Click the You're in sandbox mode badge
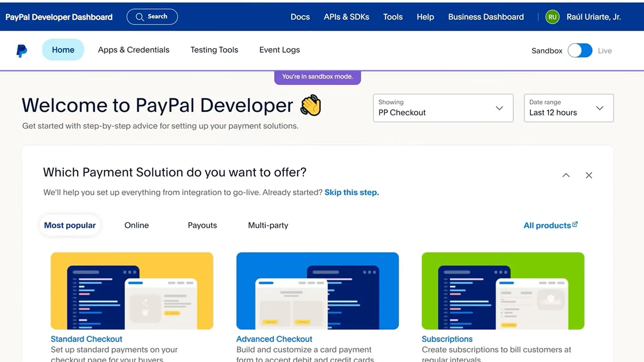Image resolution: width=644 pixels, height=362 pixels. click(x=317, y=77)
